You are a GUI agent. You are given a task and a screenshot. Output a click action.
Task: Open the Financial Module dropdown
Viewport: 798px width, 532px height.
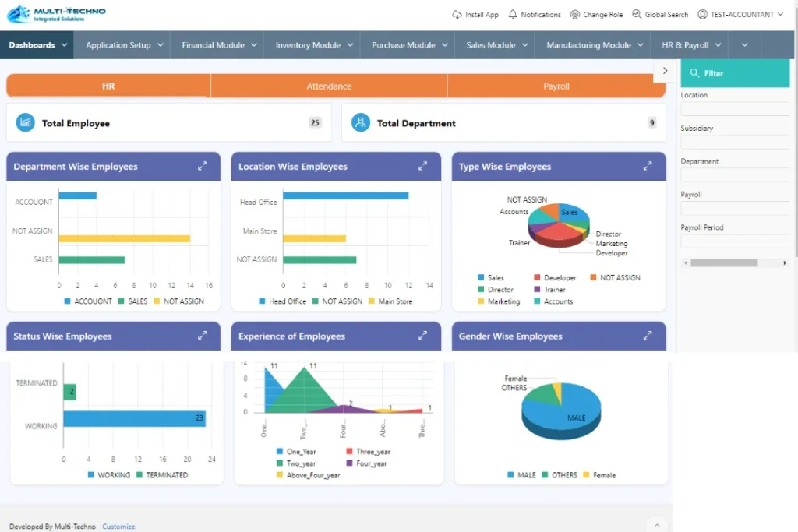(x=220, y=45)
